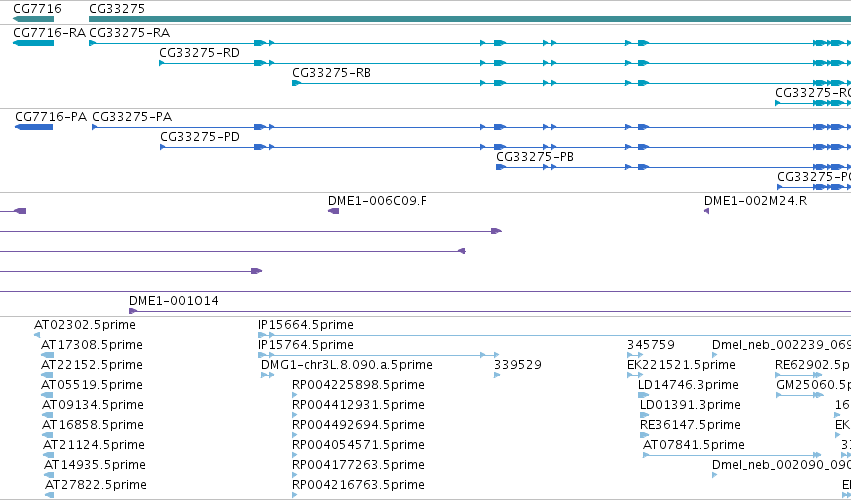
Task: Select the DME1-006C09.F clone marker
Action: (x=333, y=211)
